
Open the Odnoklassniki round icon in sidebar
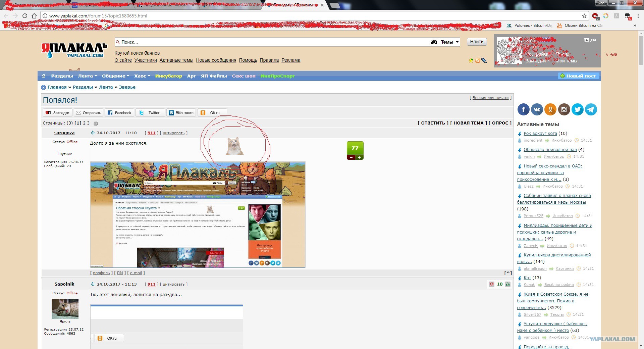coord(550,109)
